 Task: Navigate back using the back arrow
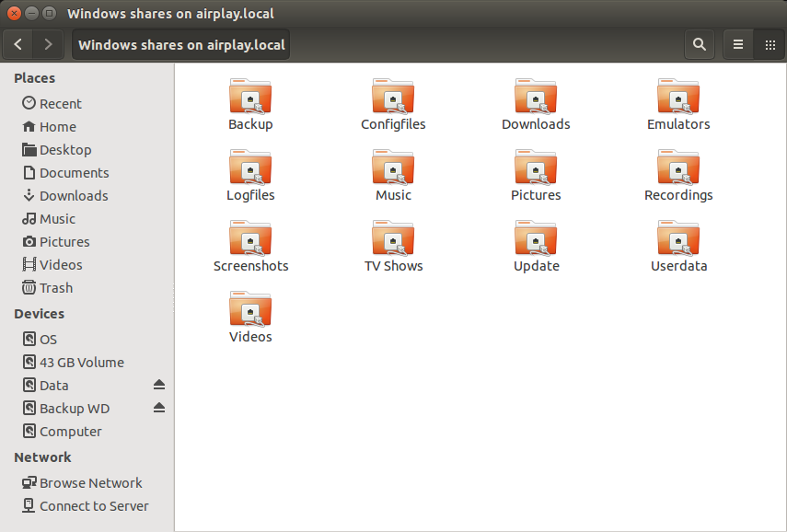point(17,44)
